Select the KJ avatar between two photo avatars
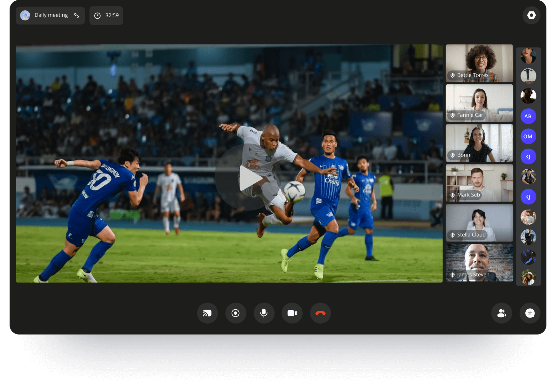Screen dimensions: 556x392 (x=528, y=197)
